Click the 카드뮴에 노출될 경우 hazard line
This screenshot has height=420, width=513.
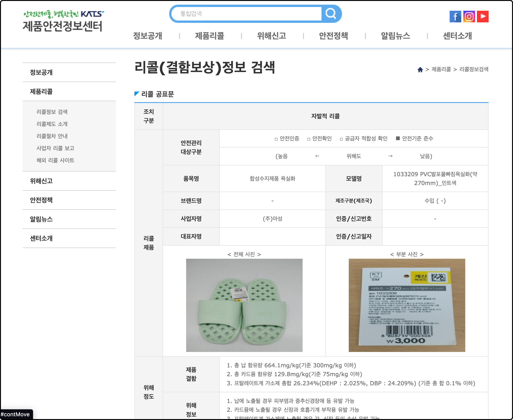[293, 410]
